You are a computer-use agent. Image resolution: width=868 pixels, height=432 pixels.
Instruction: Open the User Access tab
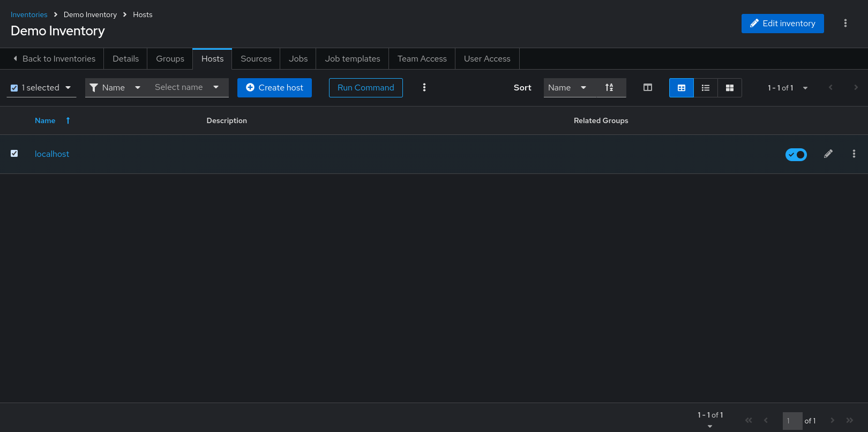pyautogui.click(x=487, y=59)
